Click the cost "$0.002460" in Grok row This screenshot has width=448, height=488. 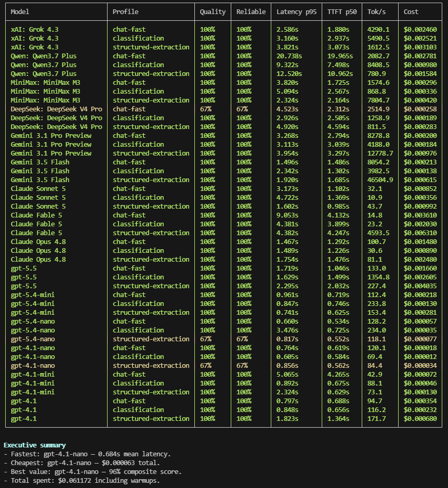pyautogui.click(x=420, y=30)
